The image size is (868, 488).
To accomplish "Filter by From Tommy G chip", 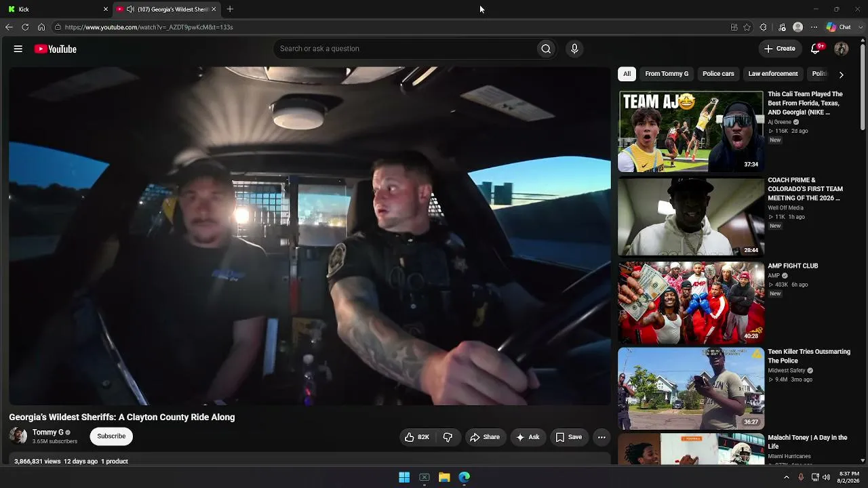I will (667, 74).
